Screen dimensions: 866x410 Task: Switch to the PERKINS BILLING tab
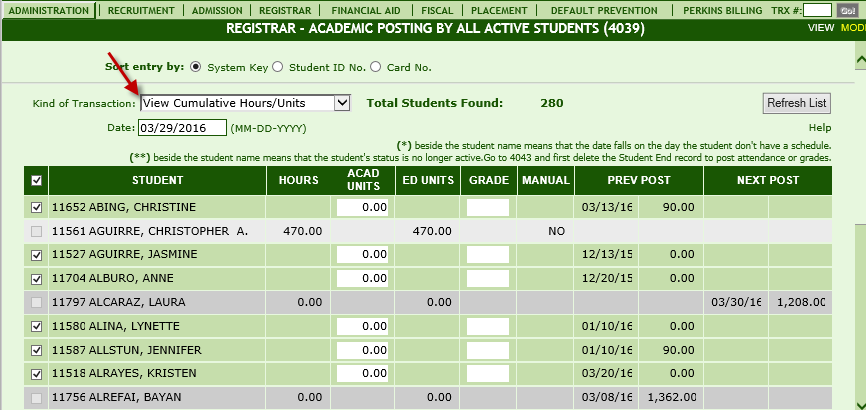click(x=722, y=10)
